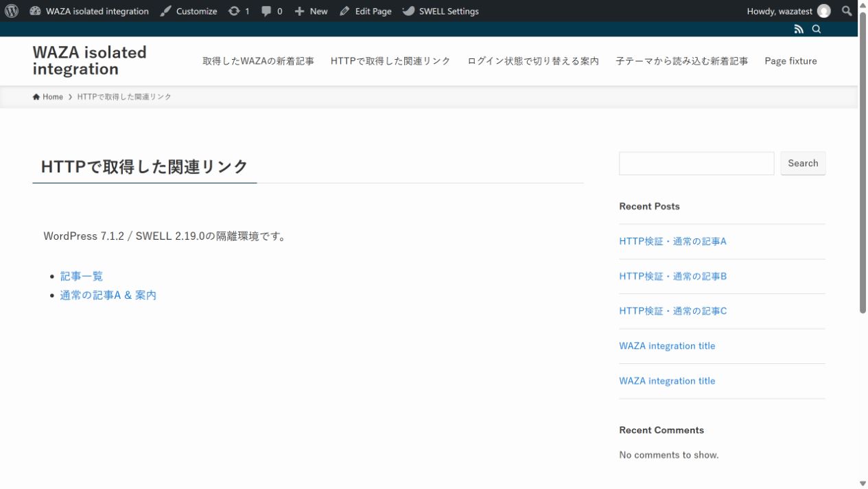Open WAZA isolated integration admin menu
This screenshot has height=489, width=868.
(x=89, y=11)
